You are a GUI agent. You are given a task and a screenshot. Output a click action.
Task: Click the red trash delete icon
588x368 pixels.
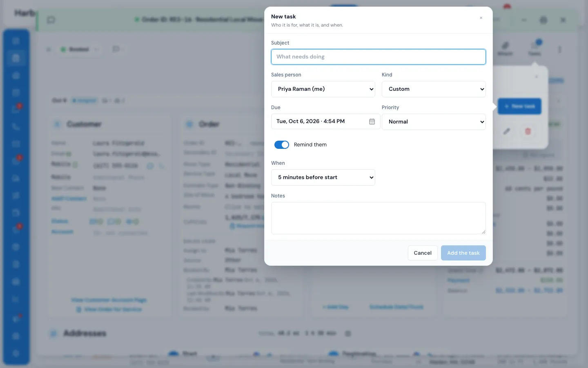528,131
